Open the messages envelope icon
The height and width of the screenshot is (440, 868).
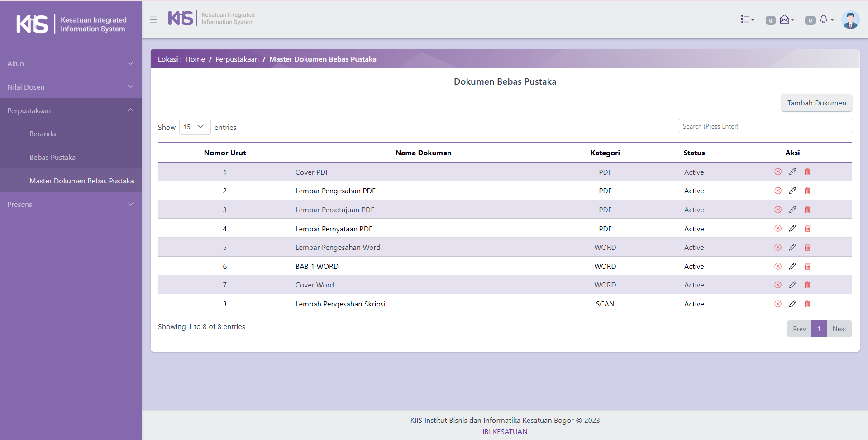click(x=786, y=19)
